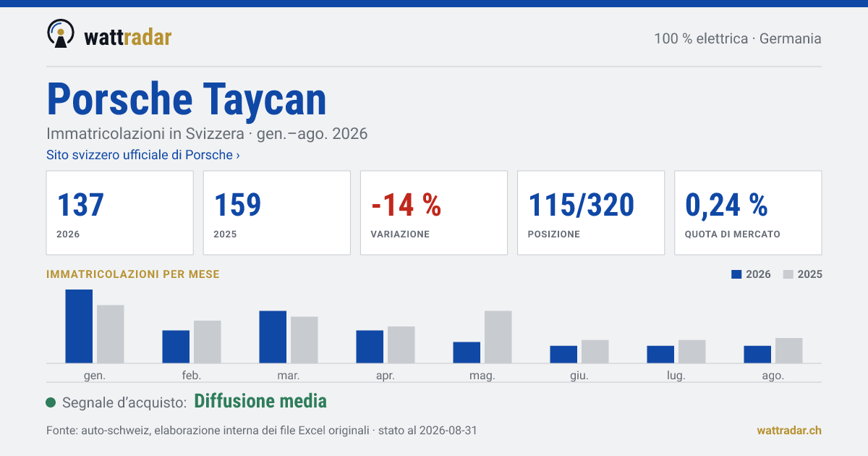The width and height of the screenshot is (868, 456).
Task: Click the 'mag.' month axis label
Action: coord(482,376)
